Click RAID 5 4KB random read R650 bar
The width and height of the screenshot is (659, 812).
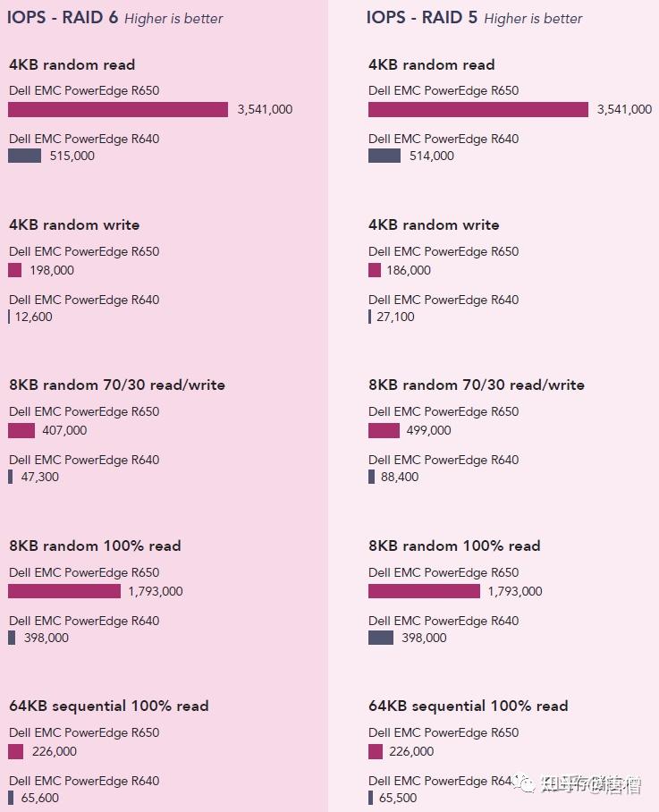(477, 109)
